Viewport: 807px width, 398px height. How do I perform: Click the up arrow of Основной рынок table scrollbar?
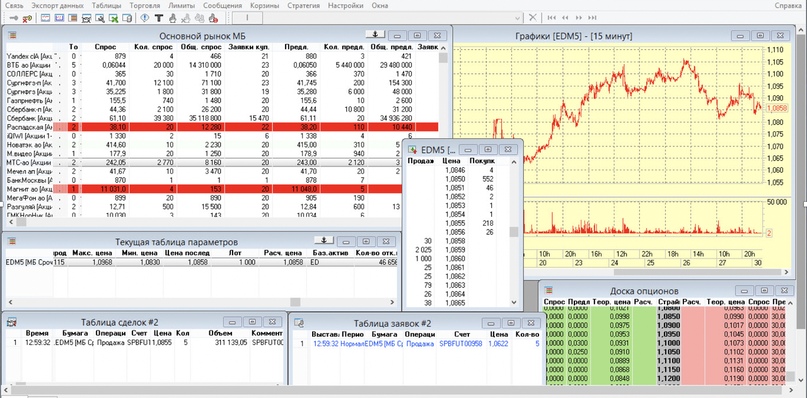click(x=444, y=47)
